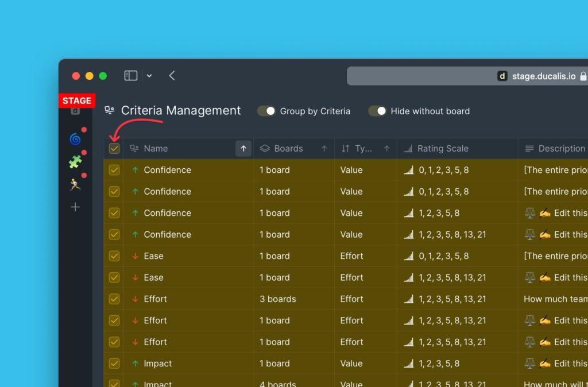588x387 pixels.
Task: Uncheck the first Confidence row checkbox
Action: click(114, 170)
